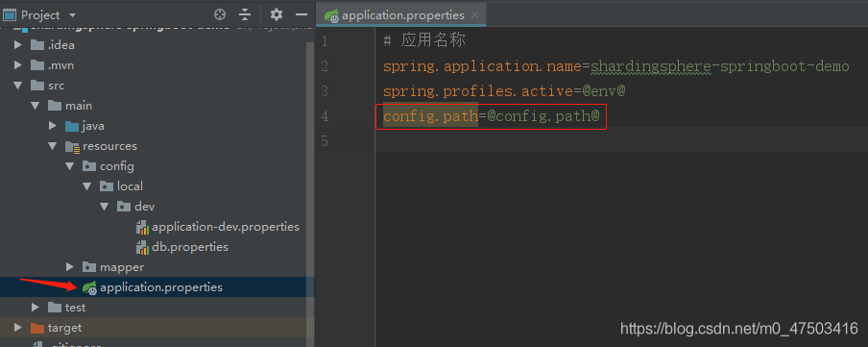868x347 pixels.
Task: Select the mapper folder icon
Action: 89,267
